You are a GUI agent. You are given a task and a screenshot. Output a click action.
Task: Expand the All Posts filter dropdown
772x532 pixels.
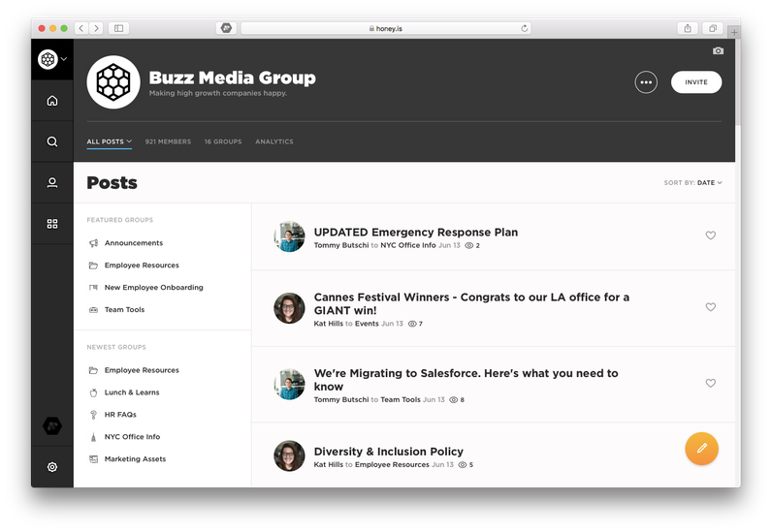coord(110,141)
